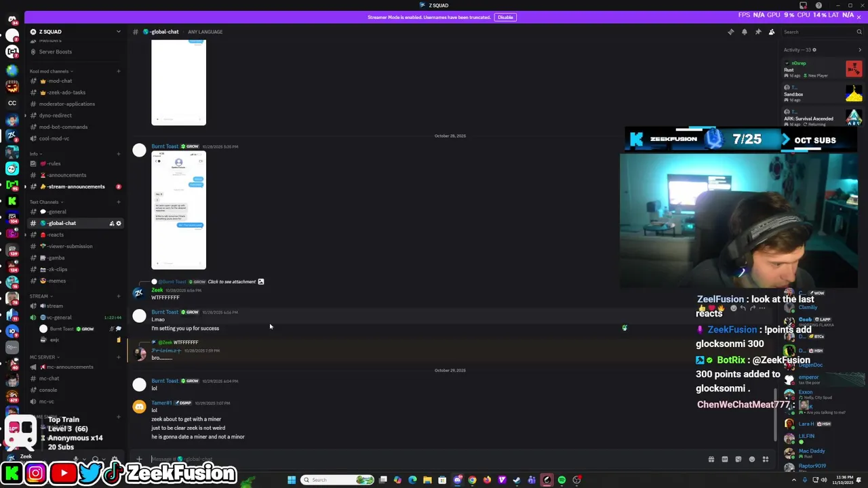The height and width of the screenshot is (488, 868).
Task: Open File Explorer from the taskbar
Action: tap(427, 480)
